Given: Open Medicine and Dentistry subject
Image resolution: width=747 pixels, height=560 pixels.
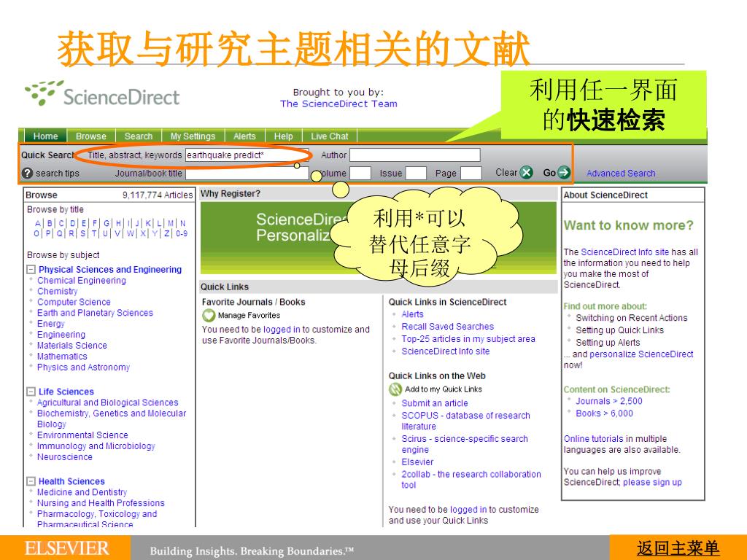Looking at the screenshot, I should [x=82, y=492].
